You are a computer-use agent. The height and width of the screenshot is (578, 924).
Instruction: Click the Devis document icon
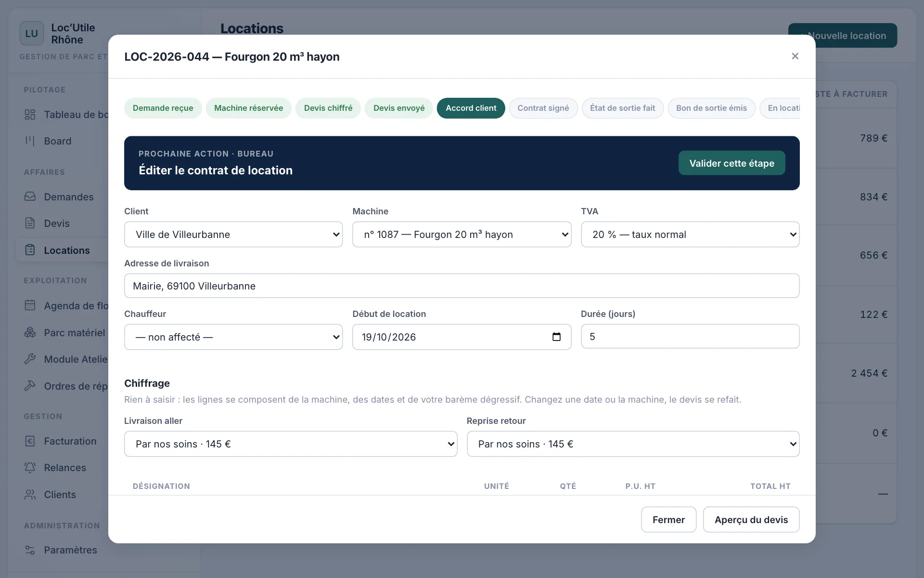point(30,223)
